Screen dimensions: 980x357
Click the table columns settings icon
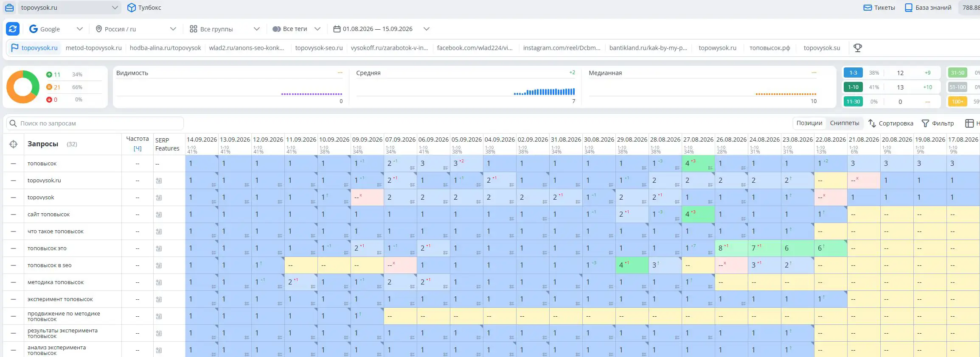969,123
